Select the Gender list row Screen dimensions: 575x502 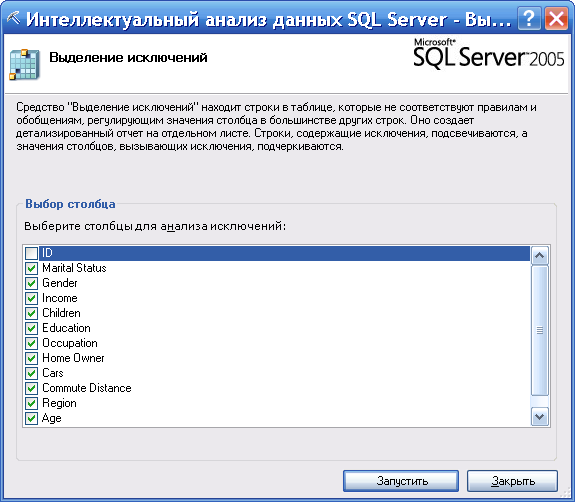(277, 283)
